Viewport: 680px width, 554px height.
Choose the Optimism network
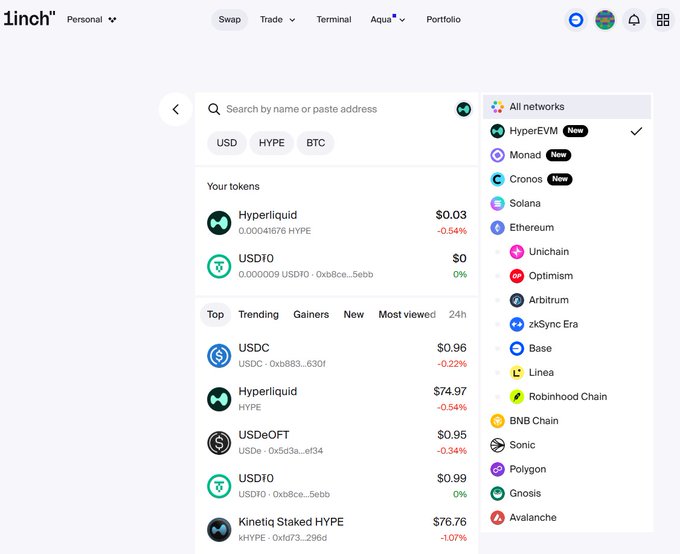click(x=567, y=276)
